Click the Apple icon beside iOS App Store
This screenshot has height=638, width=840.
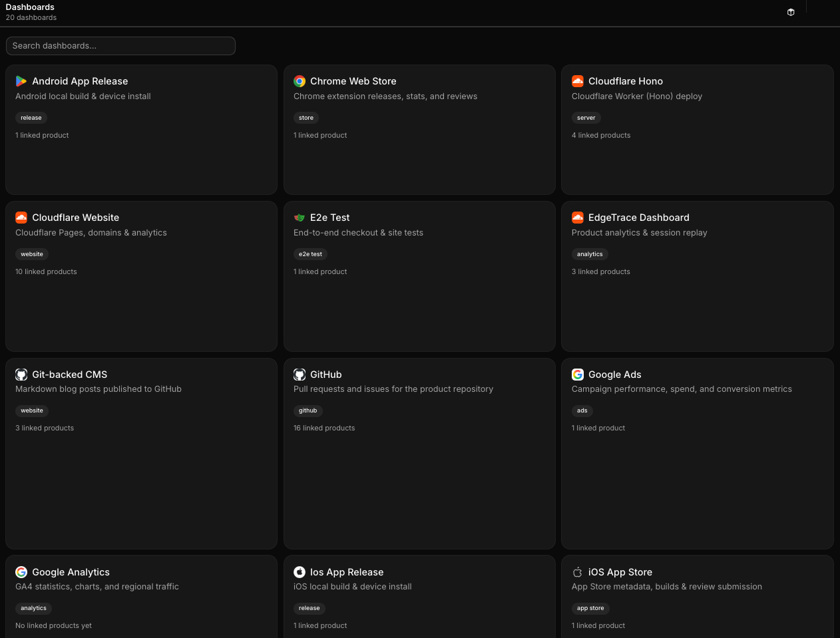pos(578,572)
